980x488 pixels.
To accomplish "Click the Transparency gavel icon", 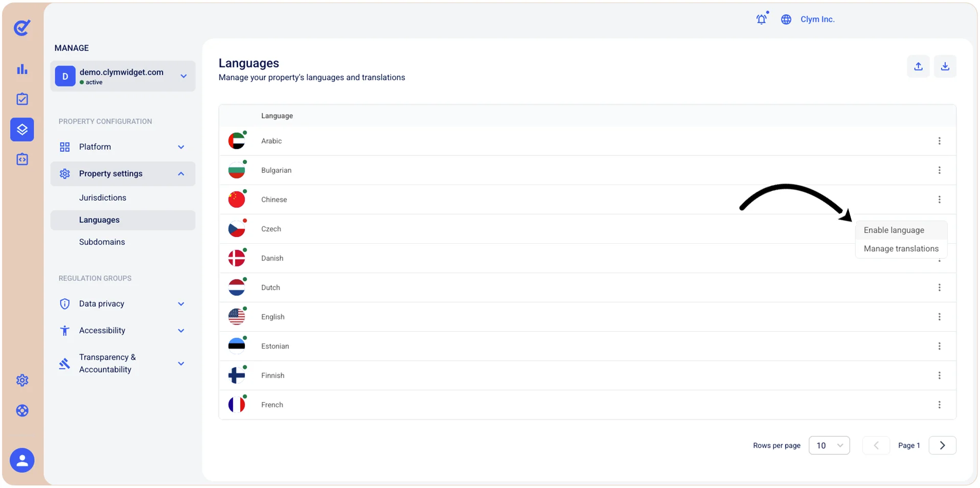I will 64,363.
